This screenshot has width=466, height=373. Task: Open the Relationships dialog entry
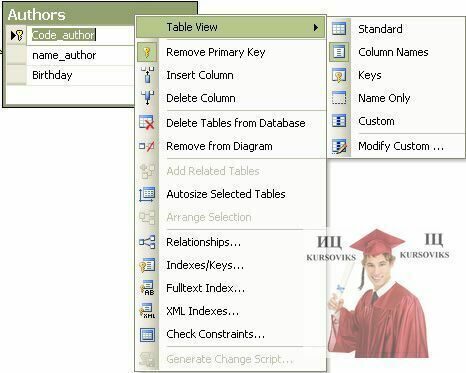pyautogui.click(x=231, y=242)
